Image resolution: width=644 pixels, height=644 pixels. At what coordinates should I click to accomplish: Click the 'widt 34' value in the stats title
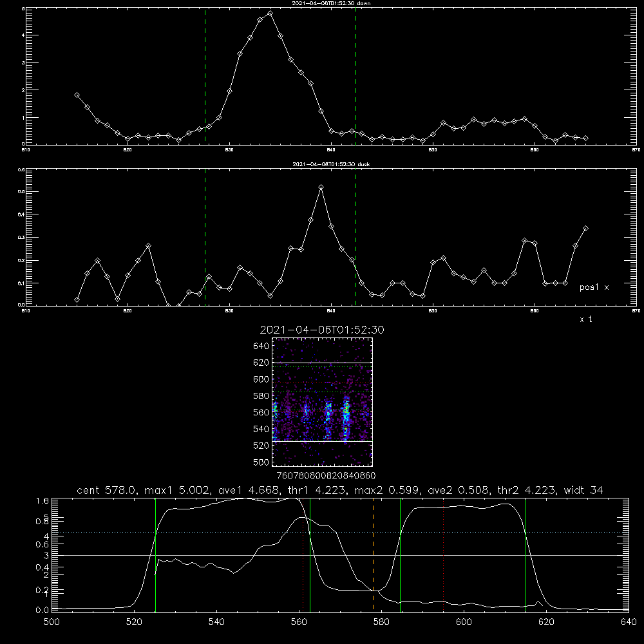583,490
